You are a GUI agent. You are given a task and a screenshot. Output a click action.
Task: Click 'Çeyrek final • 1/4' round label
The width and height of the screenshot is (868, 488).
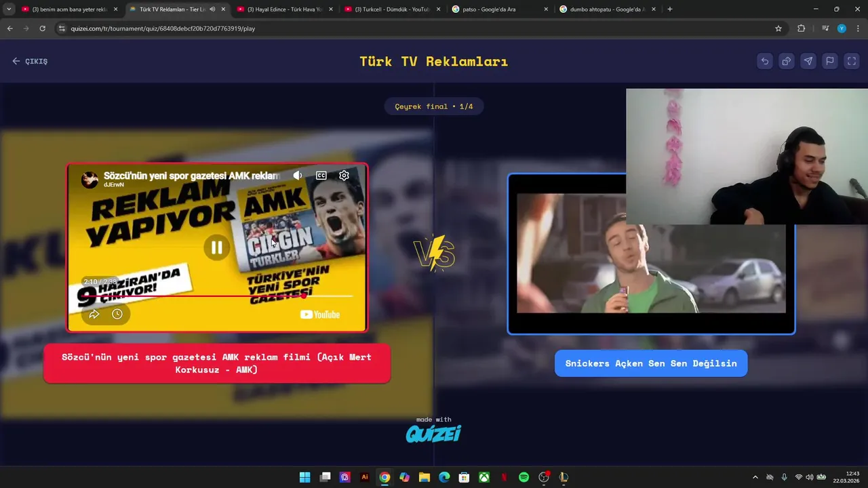click(434, 106)
